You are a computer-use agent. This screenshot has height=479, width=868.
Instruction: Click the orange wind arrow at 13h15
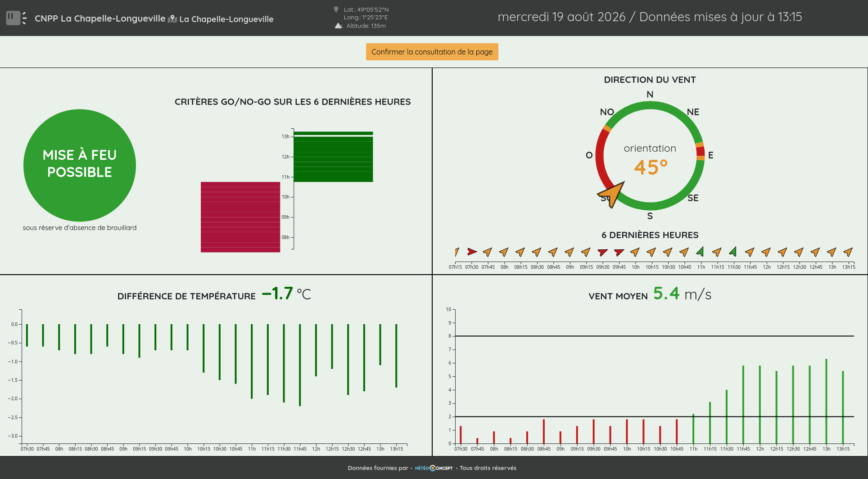[848, 252]
